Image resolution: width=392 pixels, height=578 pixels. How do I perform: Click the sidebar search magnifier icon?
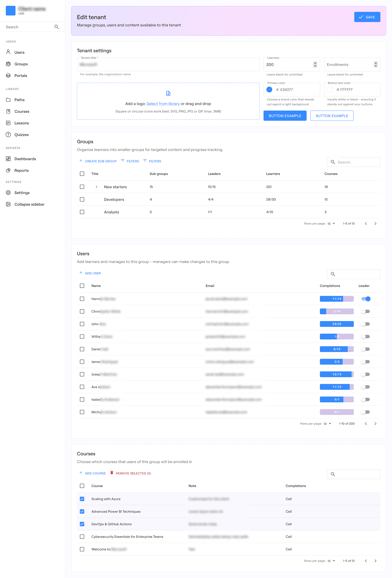coord(56,27)
